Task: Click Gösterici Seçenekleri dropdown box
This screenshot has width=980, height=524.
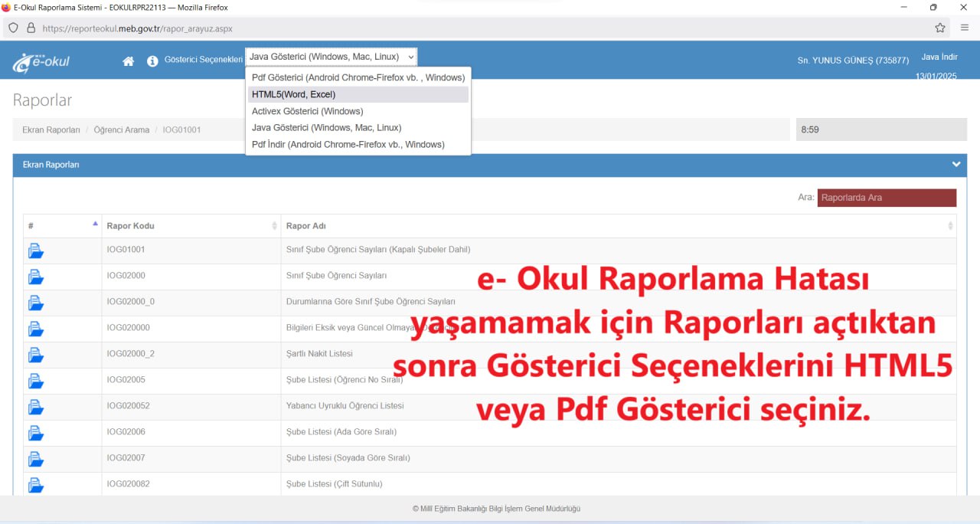Action: coord(331,57)
